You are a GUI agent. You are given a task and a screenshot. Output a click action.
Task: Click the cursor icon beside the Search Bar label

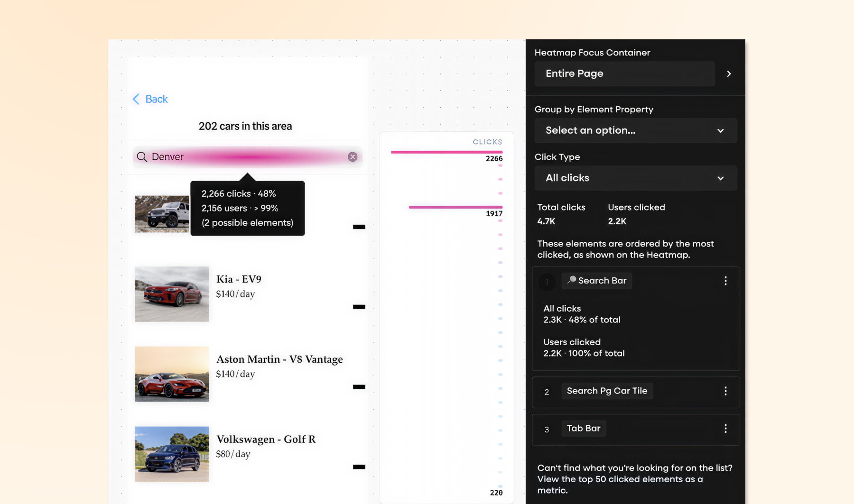pos(571,280)
